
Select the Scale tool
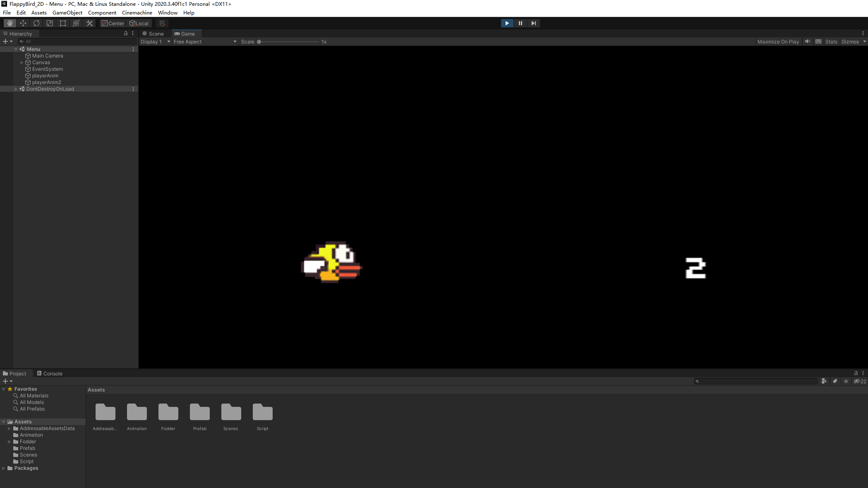pos(49,23)
